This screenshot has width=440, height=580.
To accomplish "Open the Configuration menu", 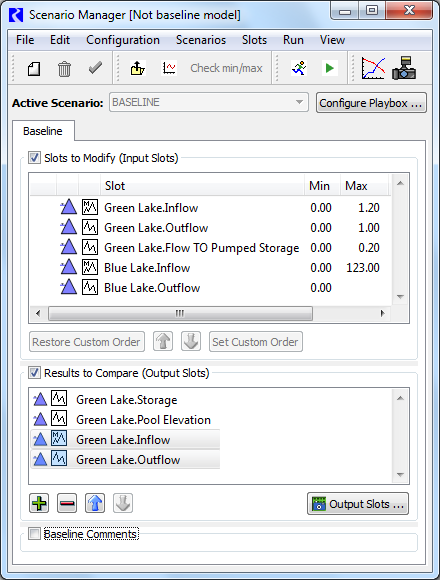I will [123, 40].
